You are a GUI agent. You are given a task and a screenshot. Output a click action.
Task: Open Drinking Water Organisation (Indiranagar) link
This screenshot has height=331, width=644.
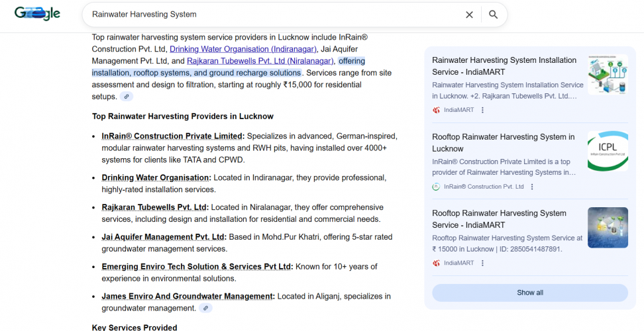[243, 49]
